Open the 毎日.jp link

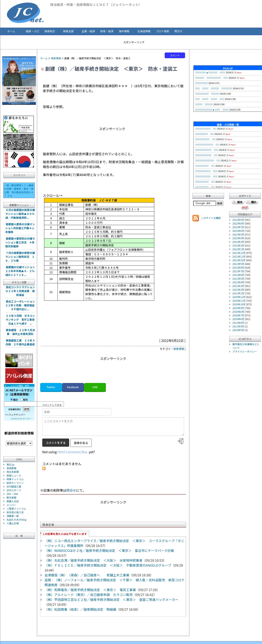tap(10, 464)
